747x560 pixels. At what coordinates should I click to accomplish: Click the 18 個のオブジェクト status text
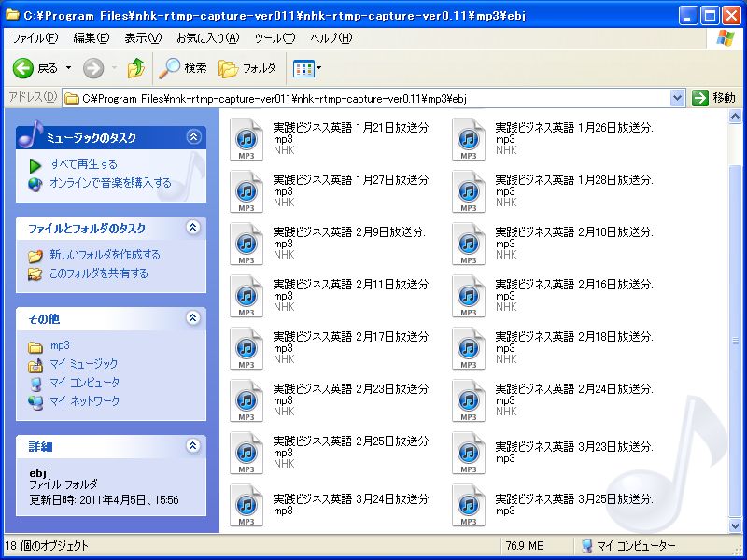(46, 546)
